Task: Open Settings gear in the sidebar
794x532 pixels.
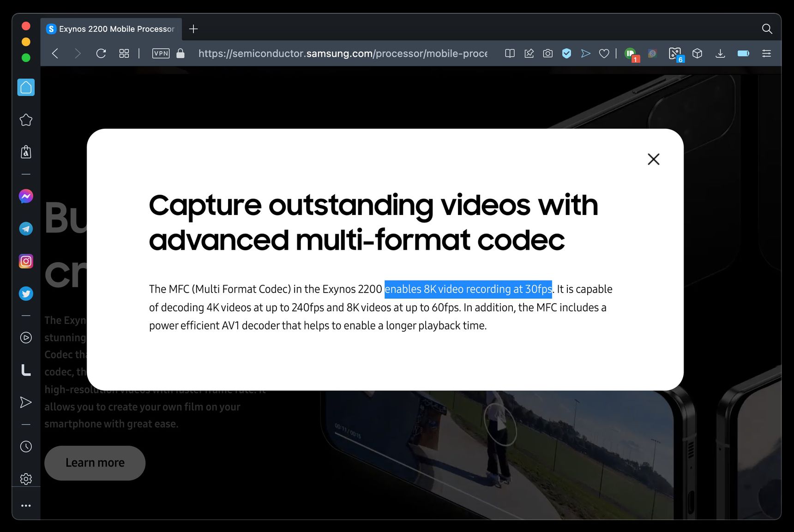Action: tap(26, 479)
